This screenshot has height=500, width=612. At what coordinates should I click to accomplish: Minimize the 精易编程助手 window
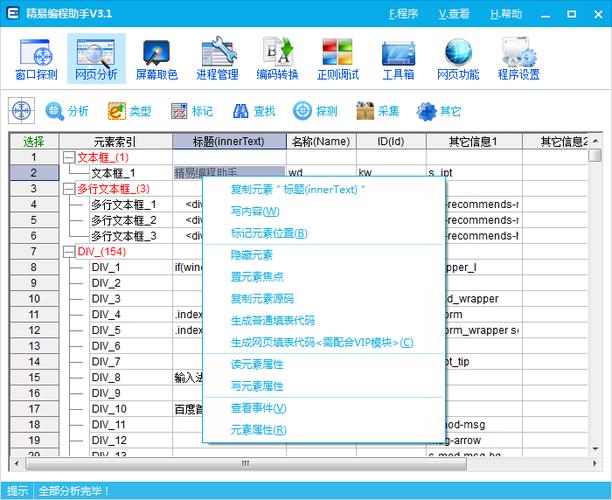[x=546, y=14]
